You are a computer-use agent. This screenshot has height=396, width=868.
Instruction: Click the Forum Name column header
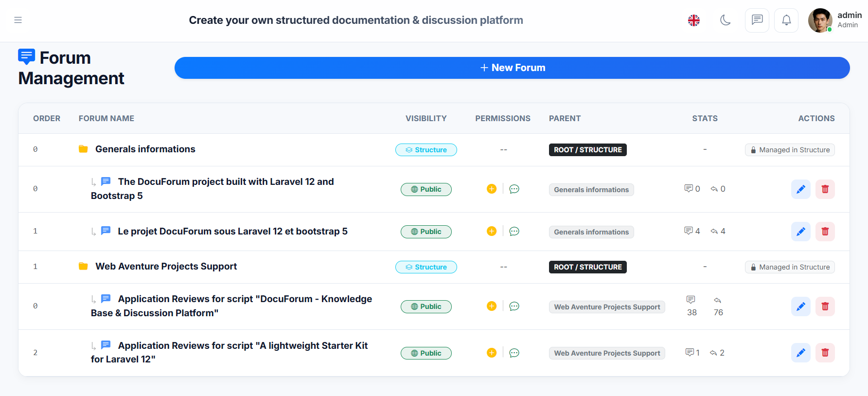pyautogui.click(x=106, y=118)
